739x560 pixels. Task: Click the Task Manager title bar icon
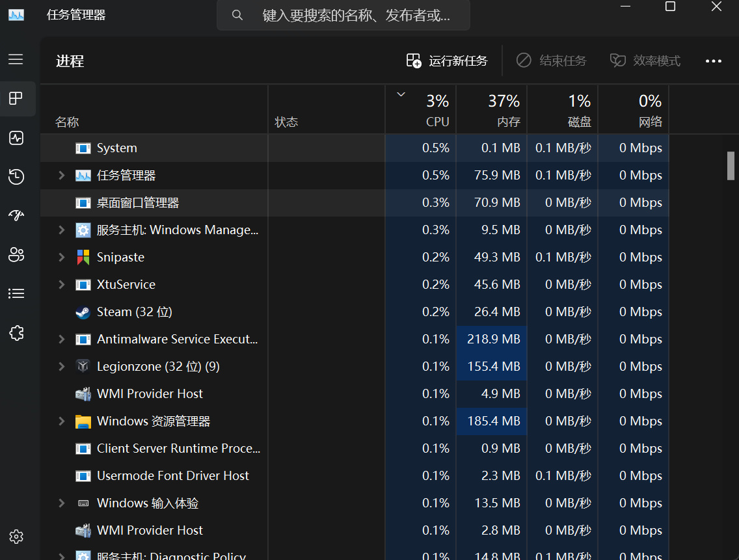(16, 15)
